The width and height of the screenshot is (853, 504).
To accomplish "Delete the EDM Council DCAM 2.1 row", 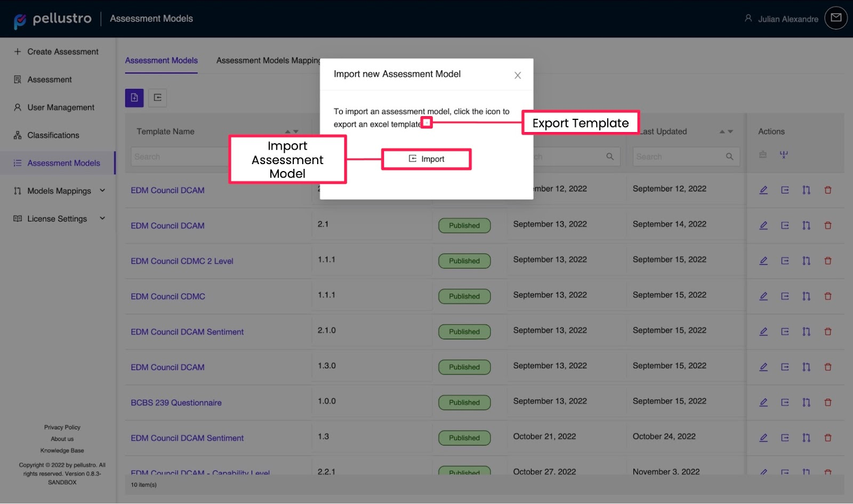I will pos(828,225).
